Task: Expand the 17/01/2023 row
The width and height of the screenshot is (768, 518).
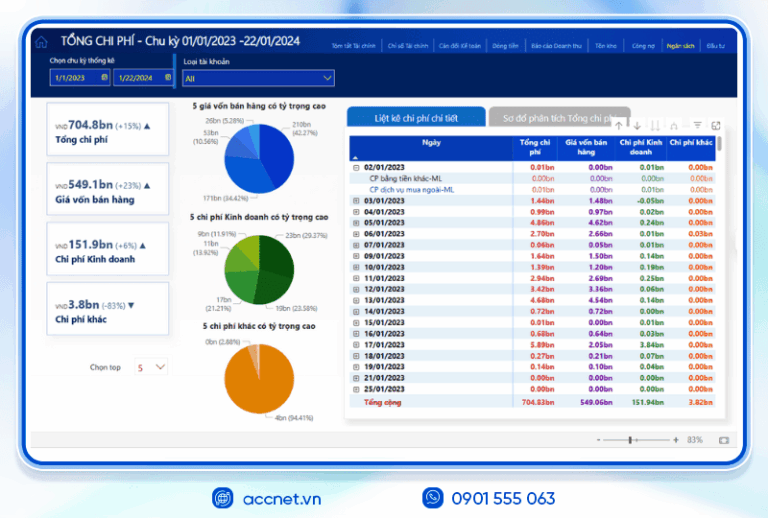Action: pyautogui.click(x=356, y=344)
